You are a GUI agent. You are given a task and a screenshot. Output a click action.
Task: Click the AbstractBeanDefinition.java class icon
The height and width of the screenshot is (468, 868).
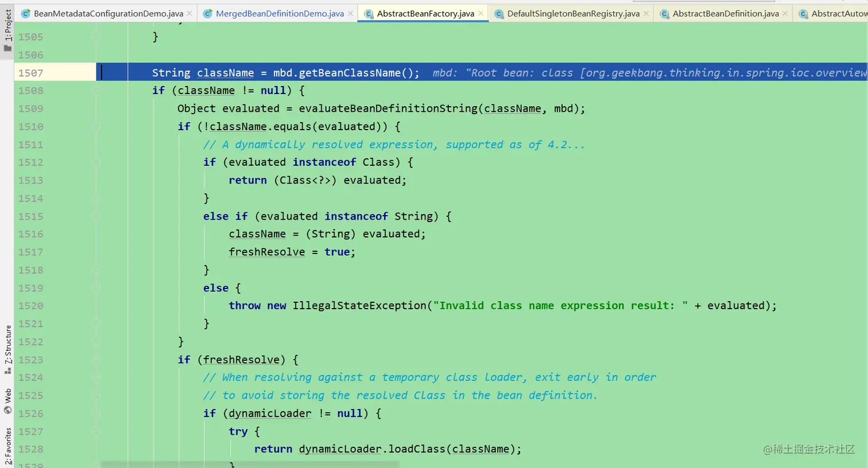tap(664, 13)
